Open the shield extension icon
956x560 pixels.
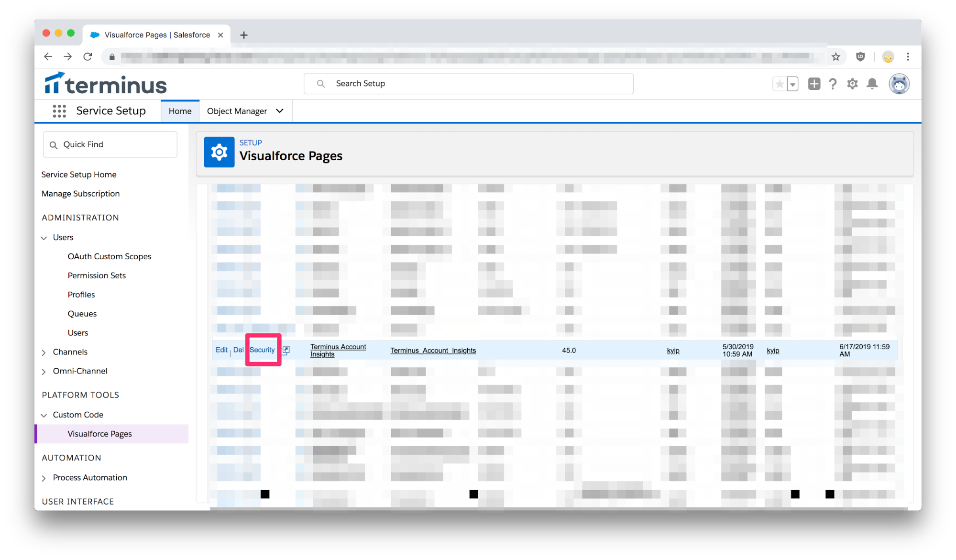click(860, 57)
